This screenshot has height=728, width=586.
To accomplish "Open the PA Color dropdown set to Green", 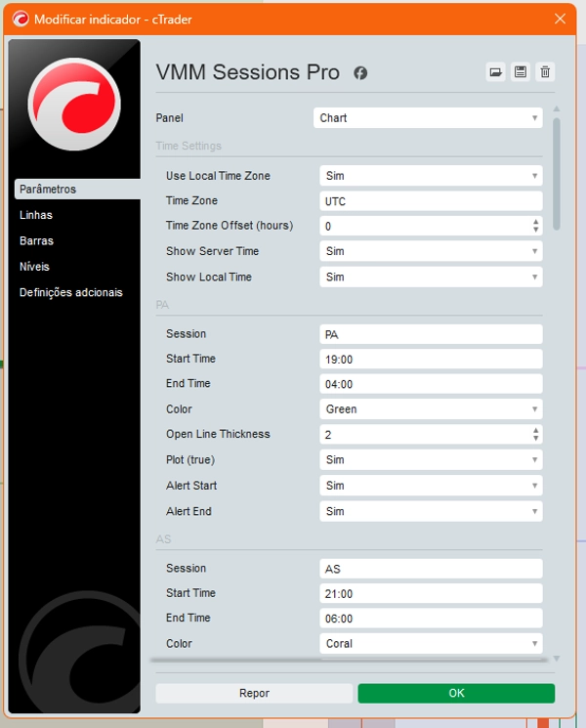I will (x=431, y=409).
